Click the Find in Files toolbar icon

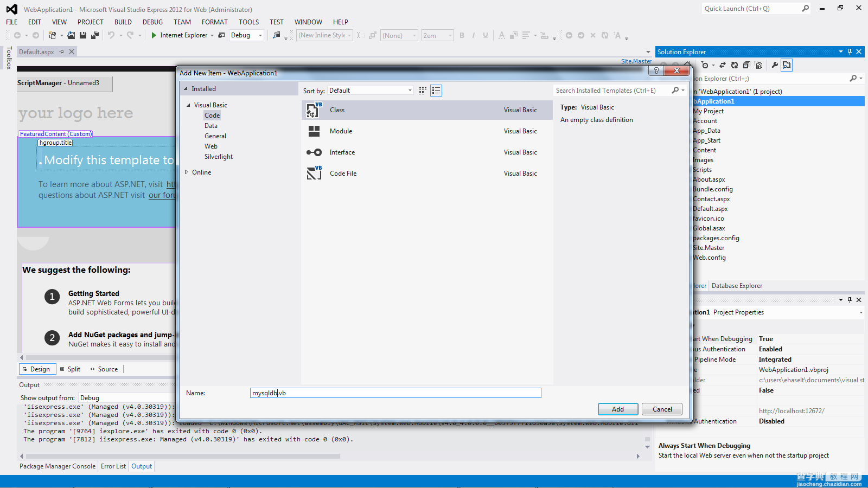tap(277, 35)
